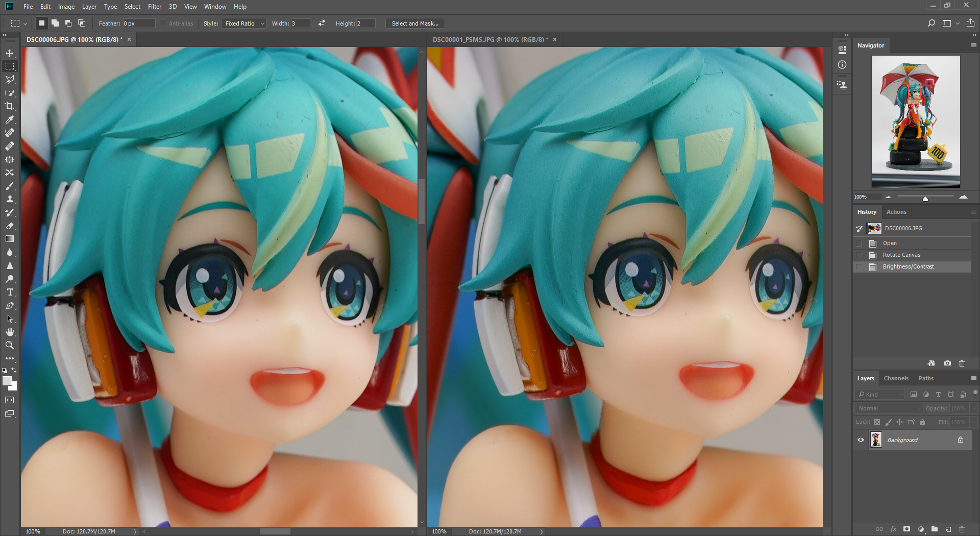Select the Zoom tool
Screen dimensions: 980x536
click(10, 345)
